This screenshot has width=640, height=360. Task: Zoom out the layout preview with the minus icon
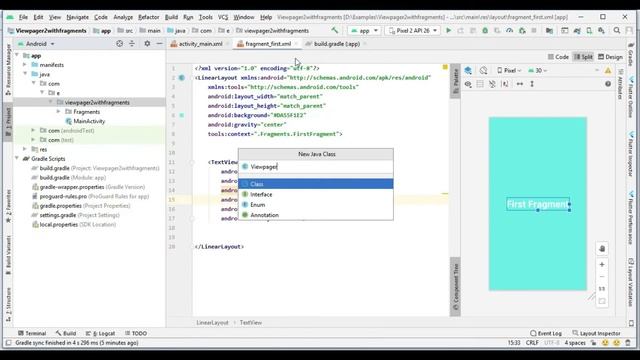pos(602,277)
